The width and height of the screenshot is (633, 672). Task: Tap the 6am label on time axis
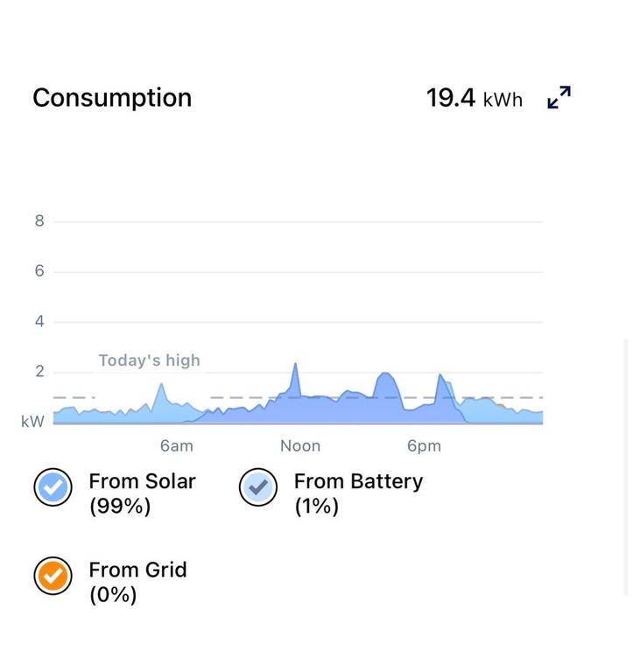coord(177,445)
